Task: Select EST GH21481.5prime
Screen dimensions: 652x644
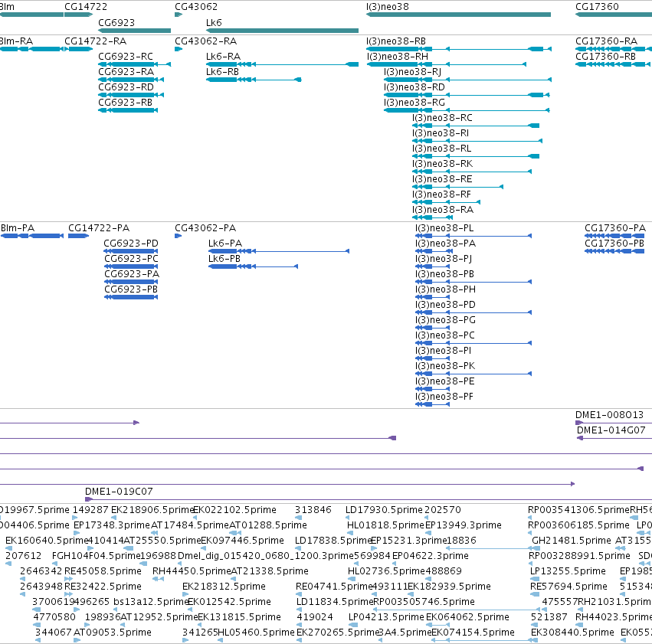Action: (572, 541)
